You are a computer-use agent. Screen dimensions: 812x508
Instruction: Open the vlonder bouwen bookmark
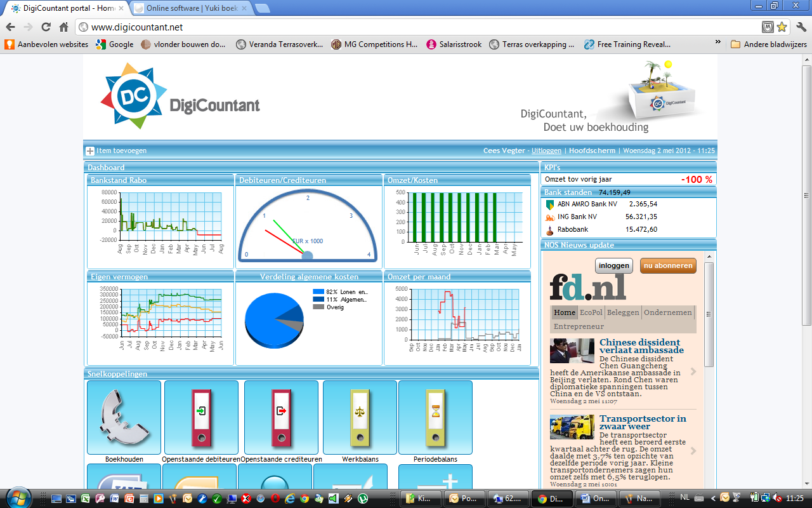click(x=183, y=44)
